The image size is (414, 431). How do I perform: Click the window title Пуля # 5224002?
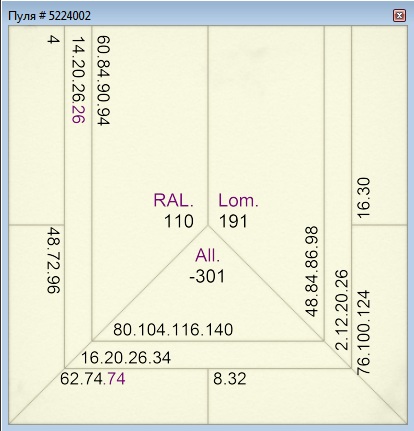(x=49, y=16)
